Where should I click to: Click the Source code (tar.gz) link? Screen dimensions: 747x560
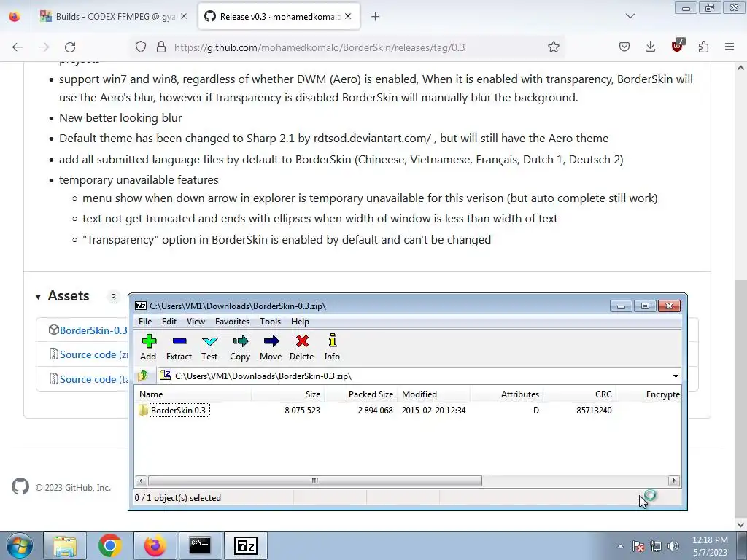tap(94, 379)
